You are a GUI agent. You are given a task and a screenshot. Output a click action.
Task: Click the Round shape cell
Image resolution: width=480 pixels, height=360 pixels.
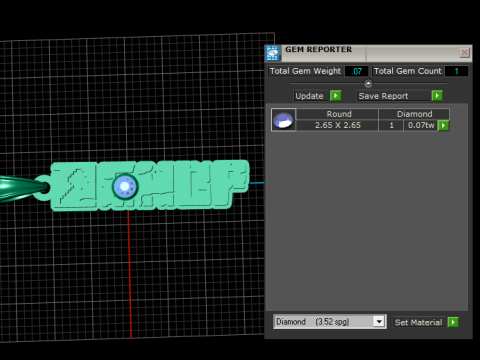[337, 114]
